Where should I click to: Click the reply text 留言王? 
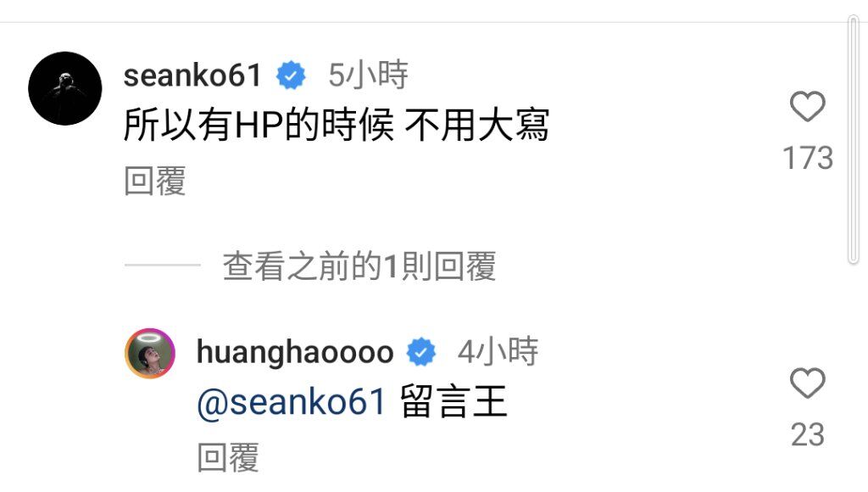tap(453, 402)
